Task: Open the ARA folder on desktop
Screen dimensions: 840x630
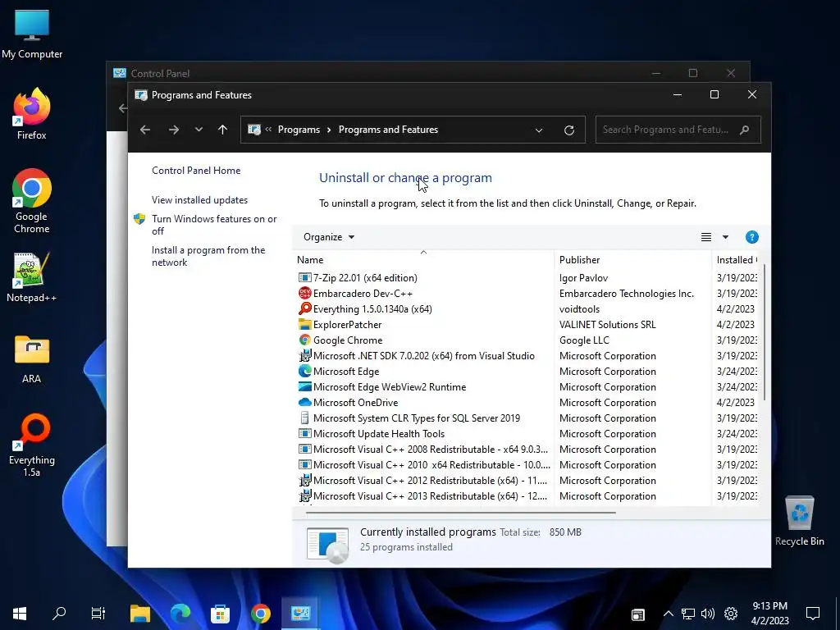Action: [x=32, y=359]
